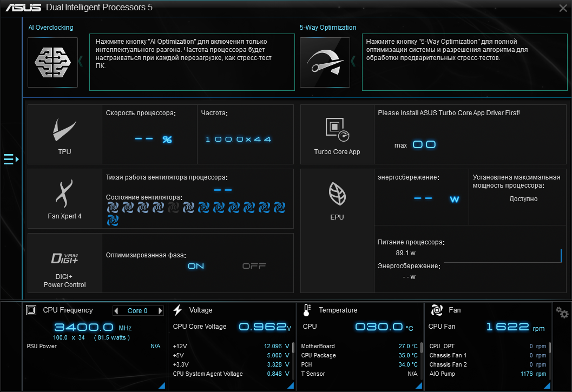572x392 pixels.
Task: Click the Temperature thermometer icon
Action: click(x=306, y=310)
